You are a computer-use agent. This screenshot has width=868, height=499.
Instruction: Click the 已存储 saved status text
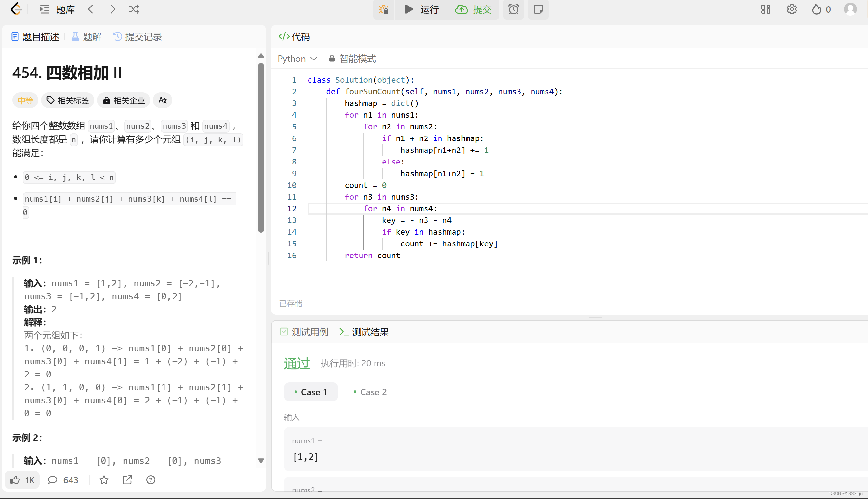(x=291, y=303)
